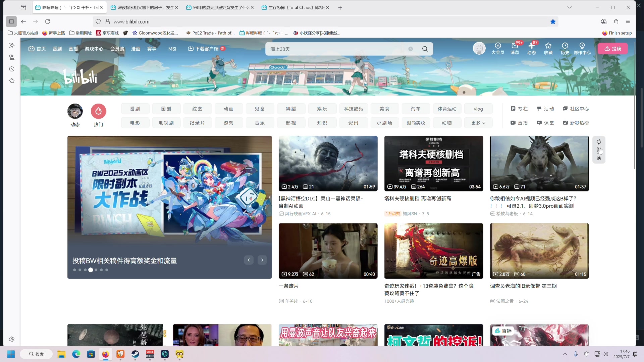Go to next carousel banner
This screenshot has width=644, height=362.
pos(262,260)
